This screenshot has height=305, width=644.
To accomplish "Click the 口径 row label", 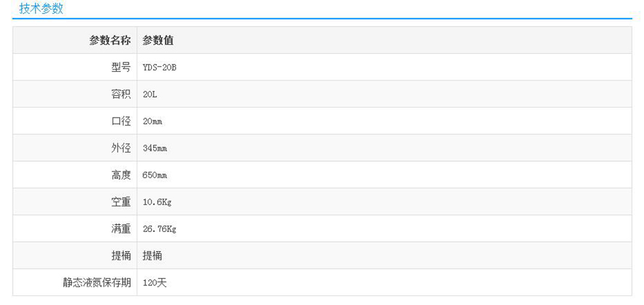I will pyautogui.click(x=121, y=121).
